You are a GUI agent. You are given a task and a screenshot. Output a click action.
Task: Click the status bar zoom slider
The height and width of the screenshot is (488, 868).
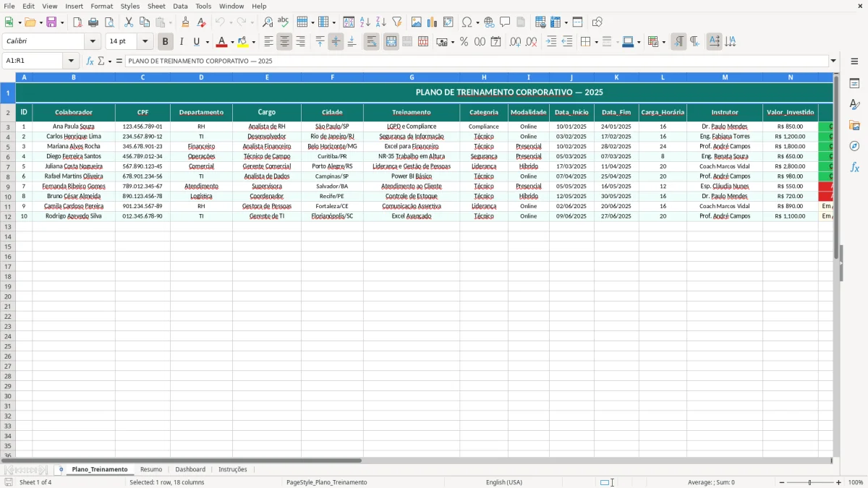pyautogui.click(x=809, y=482)
